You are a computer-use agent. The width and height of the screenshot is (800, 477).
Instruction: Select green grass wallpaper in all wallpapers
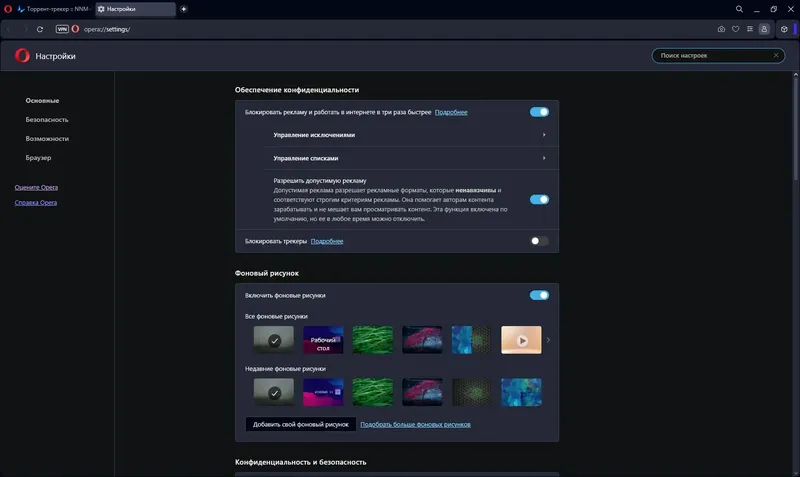click(373, 340)
